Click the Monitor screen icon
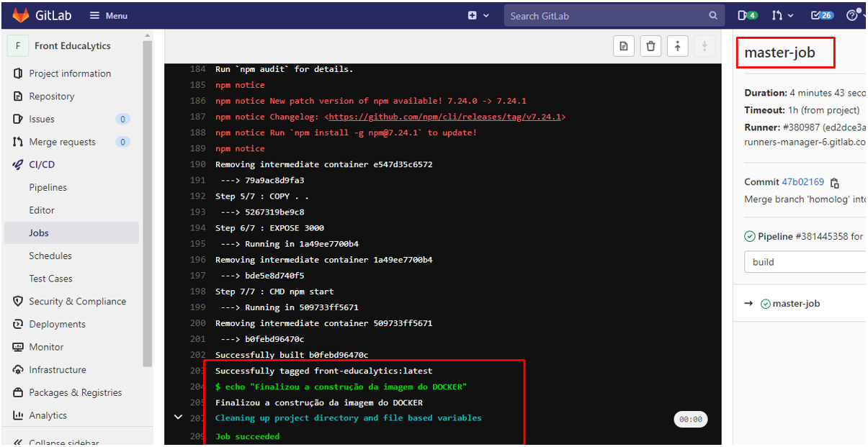The width and height of the screenshot is (868, 447). coord(18,347)
